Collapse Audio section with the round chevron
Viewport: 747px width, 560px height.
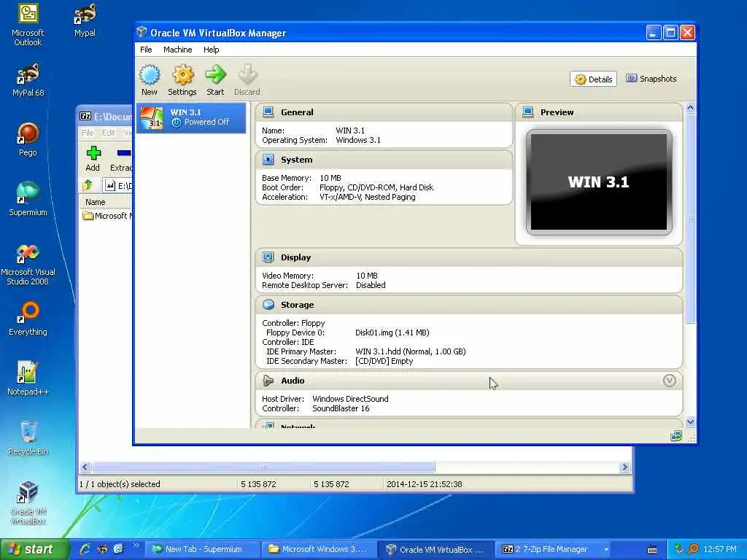tap(670, 381)
